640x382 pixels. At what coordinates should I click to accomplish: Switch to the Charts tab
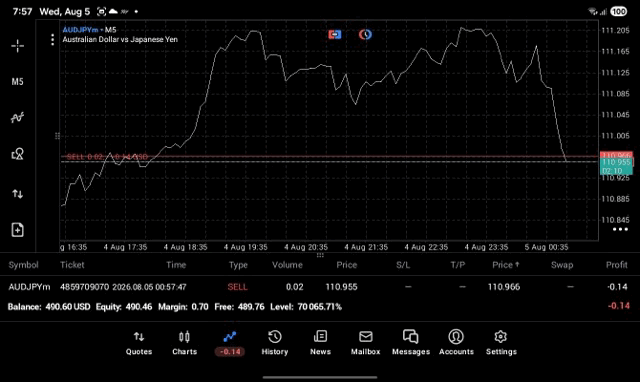(184, 343)
